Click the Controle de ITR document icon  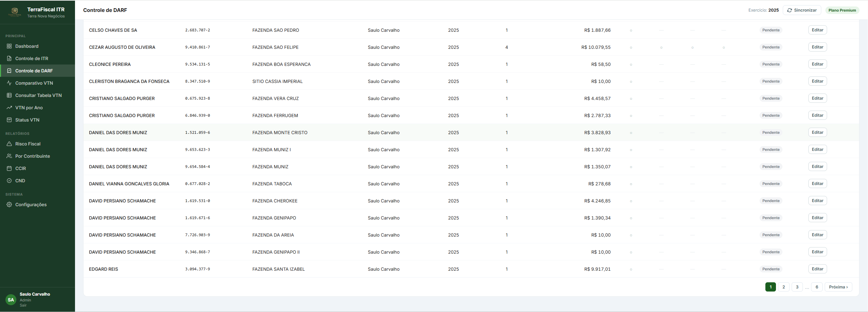9,58
